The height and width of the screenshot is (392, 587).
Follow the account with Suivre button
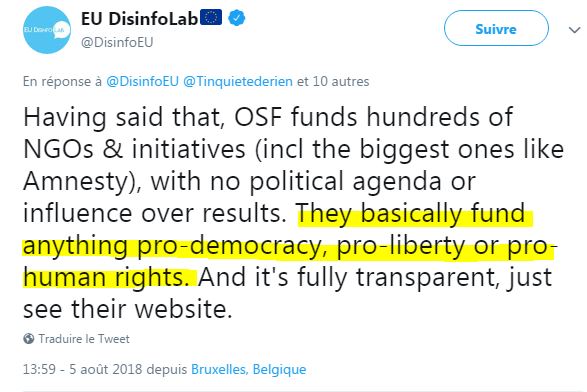tap(496, 28)
